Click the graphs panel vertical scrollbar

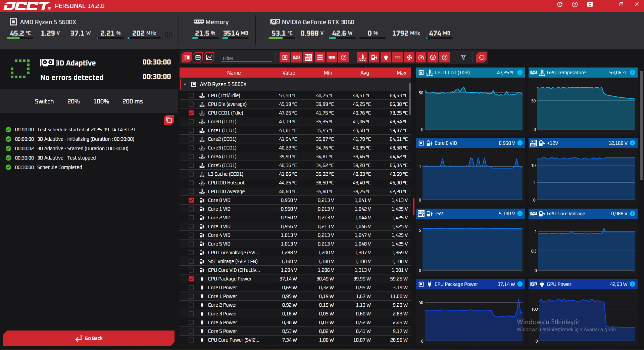click(641, 125)
